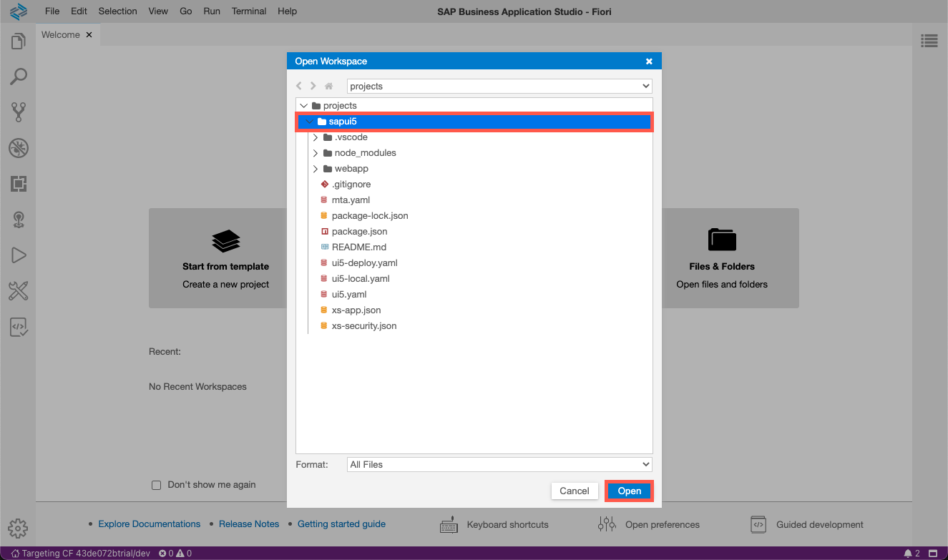The height and width of the screenshot is (560, 948).
Task: Click the Keyboard shortcuts icon
Action: tap(449, 524)
